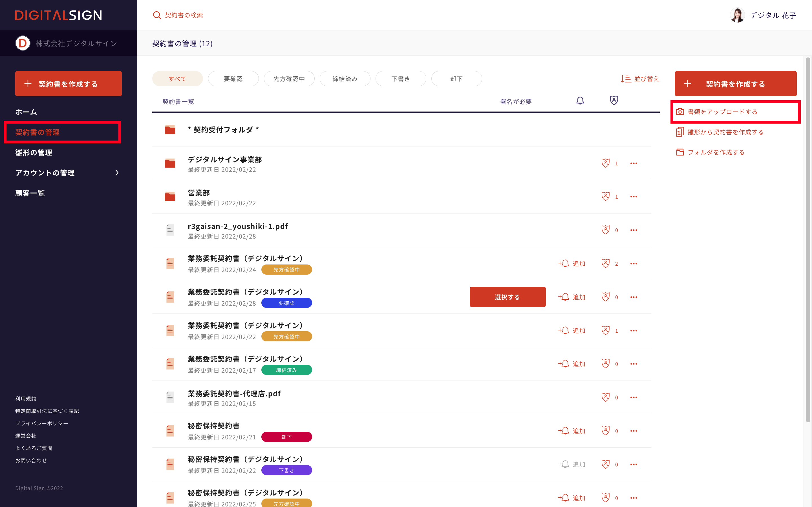The image size is (812, 507).
Task: Click the shield person column header icon
Action: pyautogui.click(x=614, y=100)
